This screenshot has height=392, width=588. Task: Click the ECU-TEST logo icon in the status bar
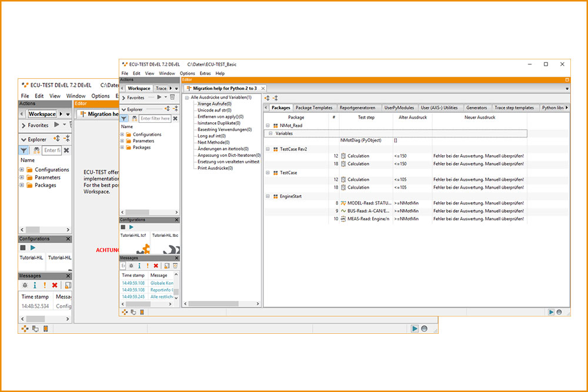point(125,313)
